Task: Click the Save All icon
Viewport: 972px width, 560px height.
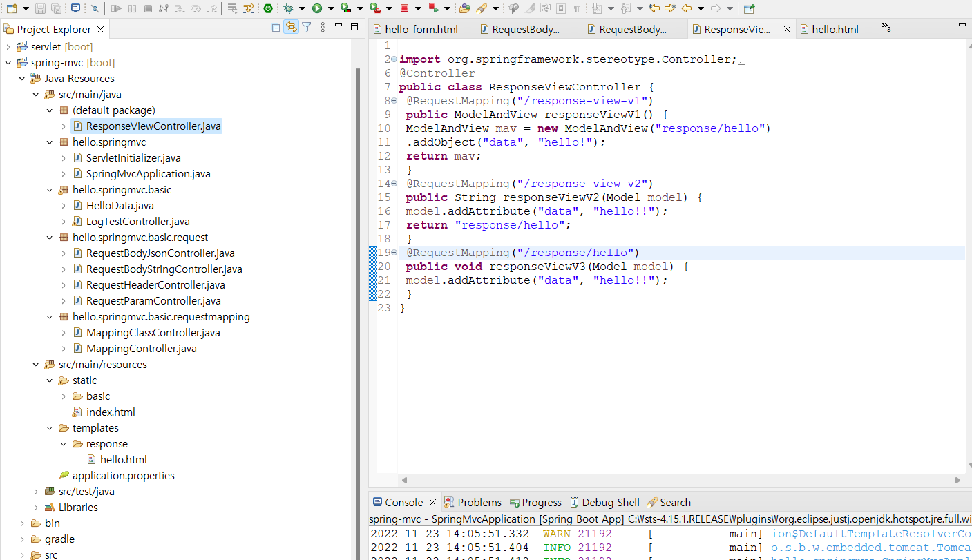Action: (x=55, y=8)
